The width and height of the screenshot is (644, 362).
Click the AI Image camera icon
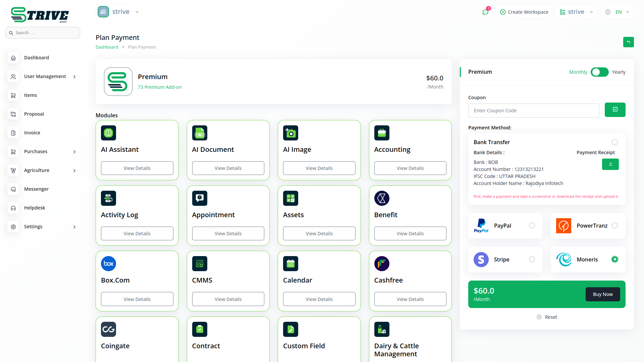point(290,133)
